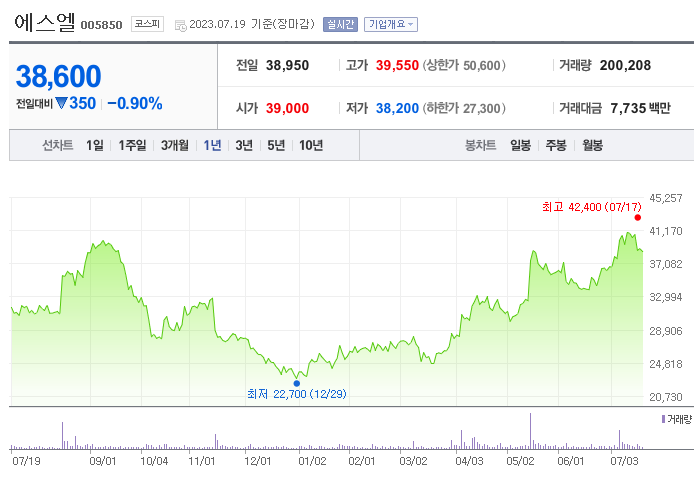Click the stock name 에스엘

[44, 23]
